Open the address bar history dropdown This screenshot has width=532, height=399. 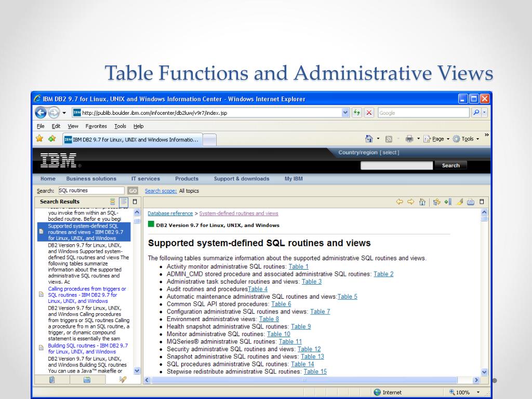[345, 113]
